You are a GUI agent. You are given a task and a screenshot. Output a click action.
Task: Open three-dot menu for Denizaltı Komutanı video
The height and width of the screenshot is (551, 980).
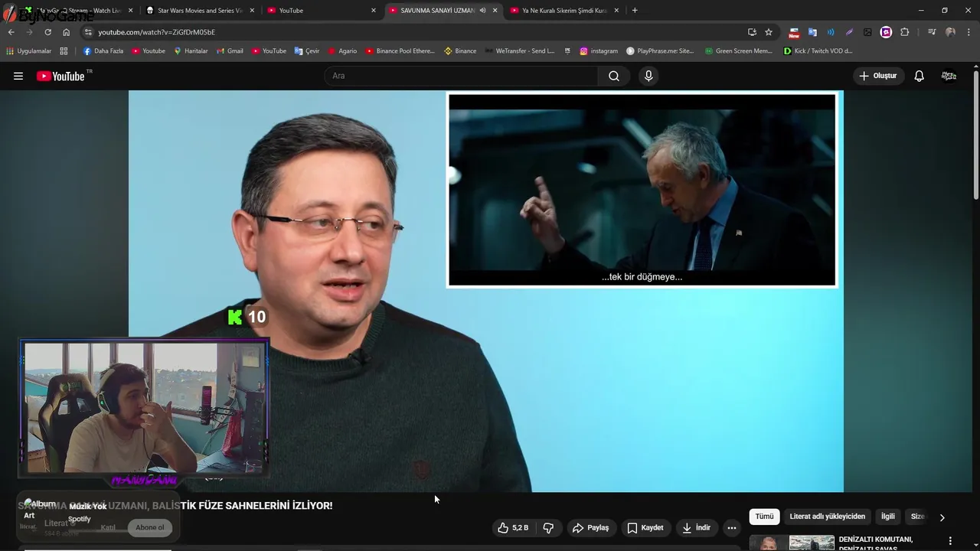(950, 541)
